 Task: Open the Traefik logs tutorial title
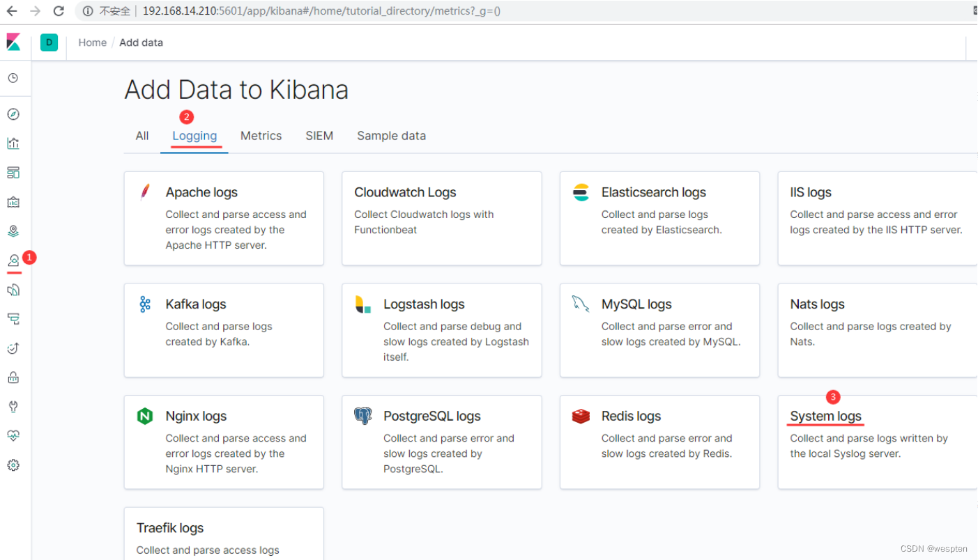point(170,529)
